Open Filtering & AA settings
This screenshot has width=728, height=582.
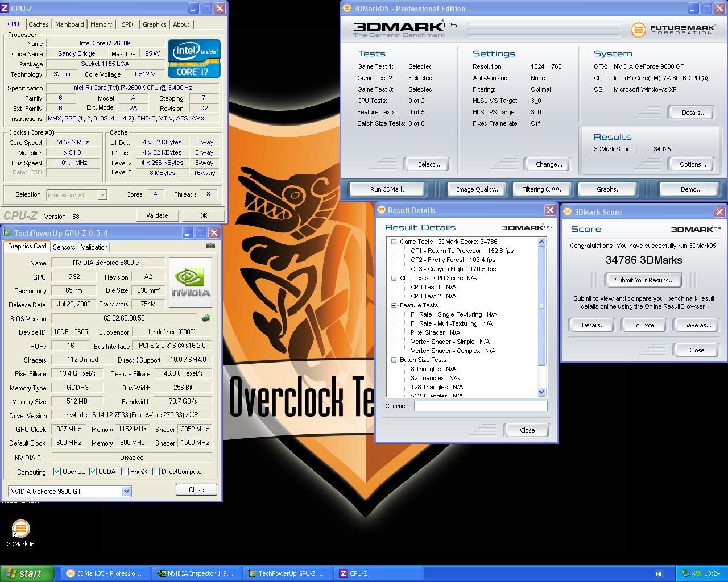543,189
